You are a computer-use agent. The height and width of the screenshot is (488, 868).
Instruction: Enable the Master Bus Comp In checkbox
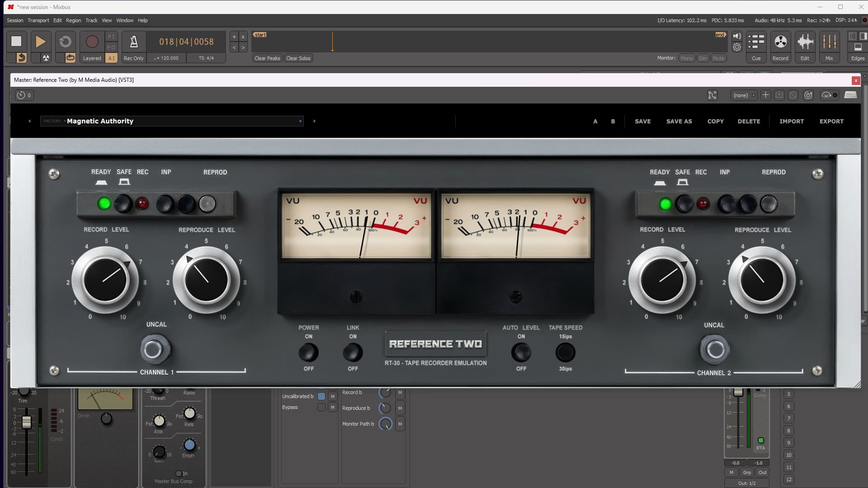pos(179,474)
